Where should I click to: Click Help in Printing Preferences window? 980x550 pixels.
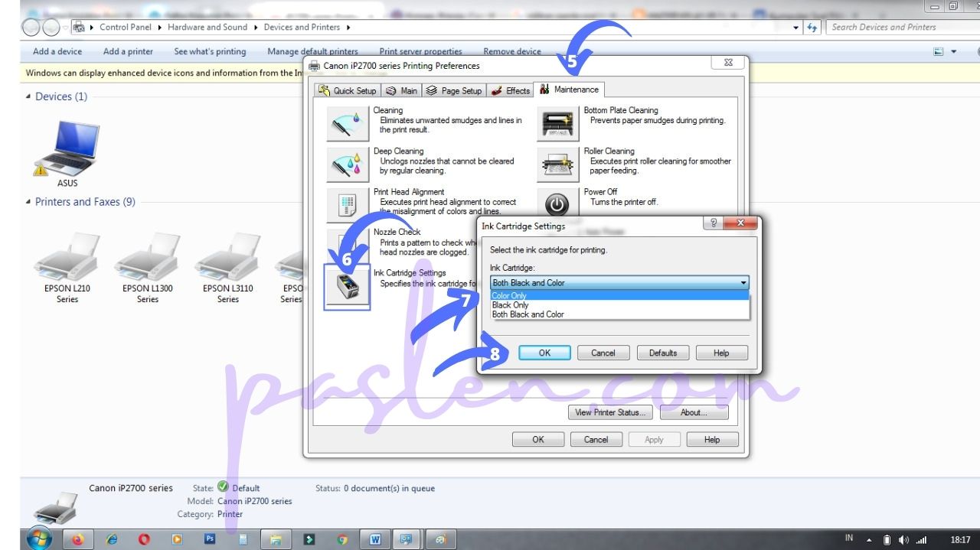[712, 440]
